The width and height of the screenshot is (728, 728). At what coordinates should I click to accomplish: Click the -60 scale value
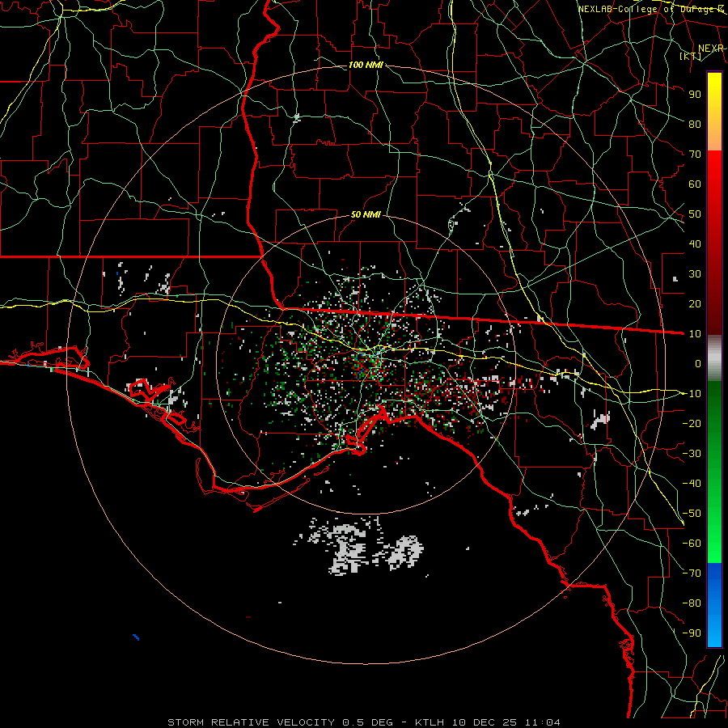(x=692, y=544)
